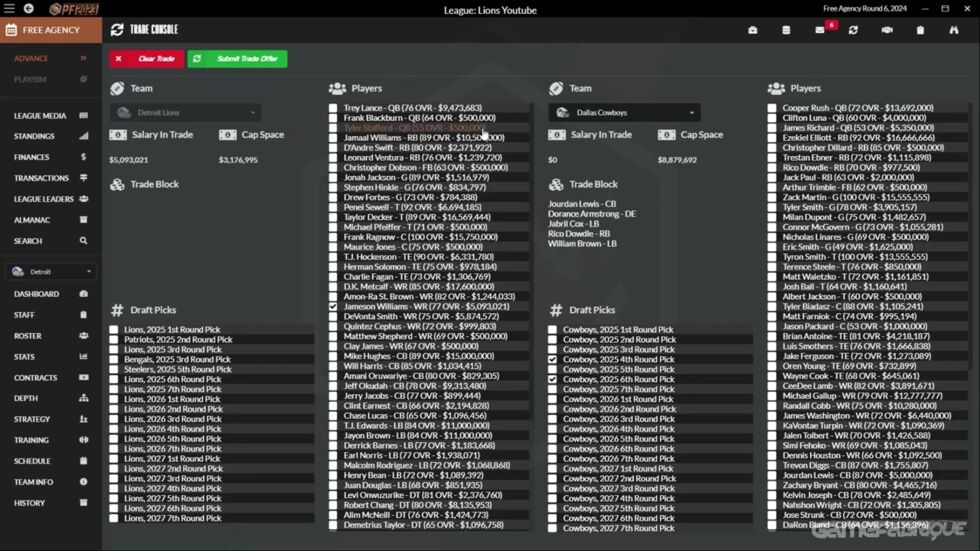The width and height of the screenshot is (980, 551).
Task: Click the Almanac icon
Action: point(83,220)
